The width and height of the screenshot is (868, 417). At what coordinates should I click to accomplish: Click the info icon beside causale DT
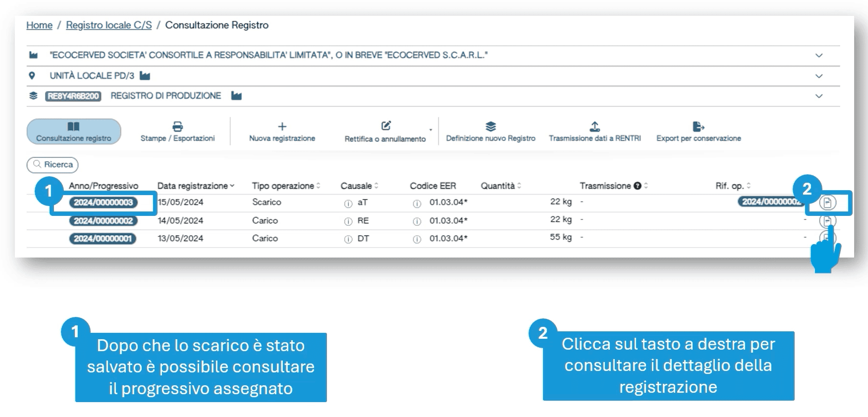348,239
